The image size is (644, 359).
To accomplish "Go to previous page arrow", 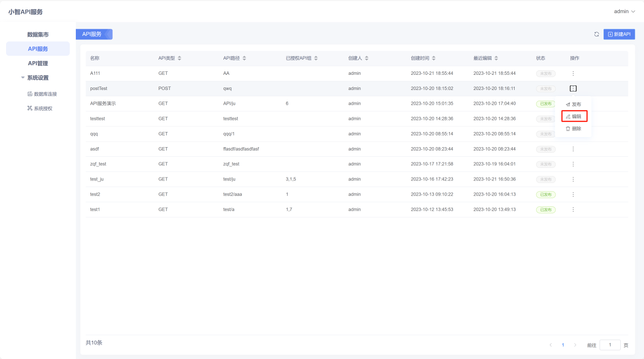I will point(551,345).
